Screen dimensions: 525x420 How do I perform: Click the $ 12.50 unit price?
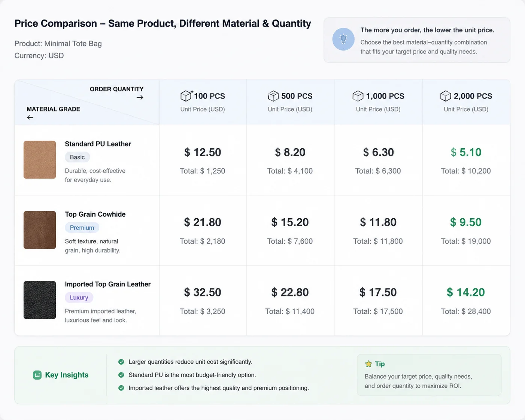pos(203,152)
